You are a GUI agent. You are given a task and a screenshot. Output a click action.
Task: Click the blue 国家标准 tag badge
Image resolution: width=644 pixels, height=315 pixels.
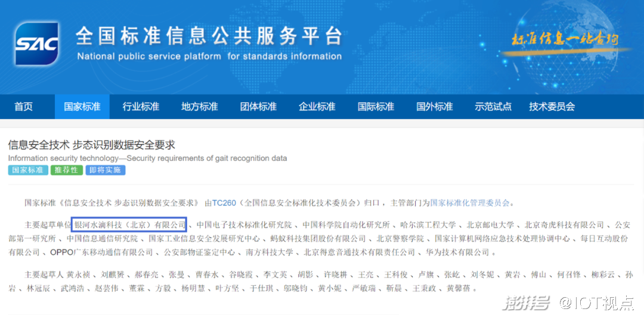click(28, 170)
